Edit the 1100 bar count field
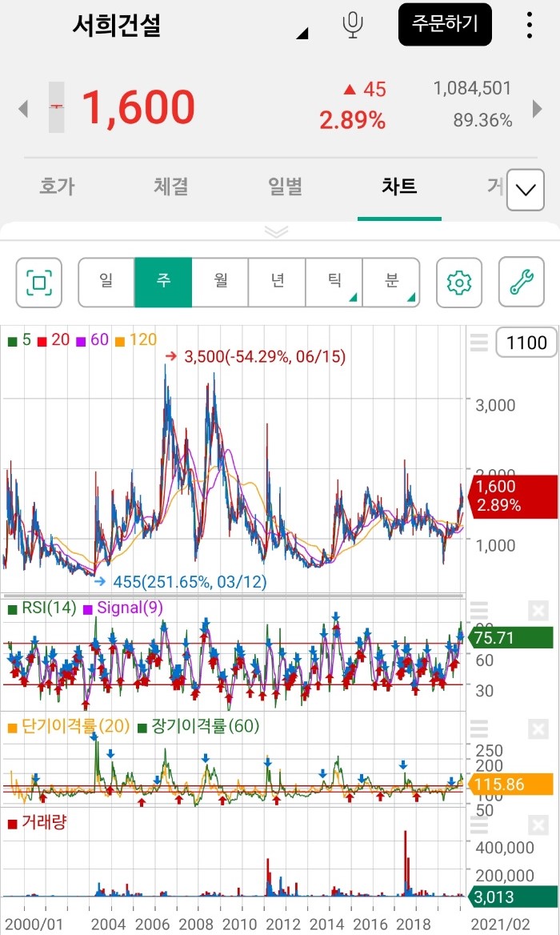560x935 pixels. pyautogui.click(x=526, y=343)
